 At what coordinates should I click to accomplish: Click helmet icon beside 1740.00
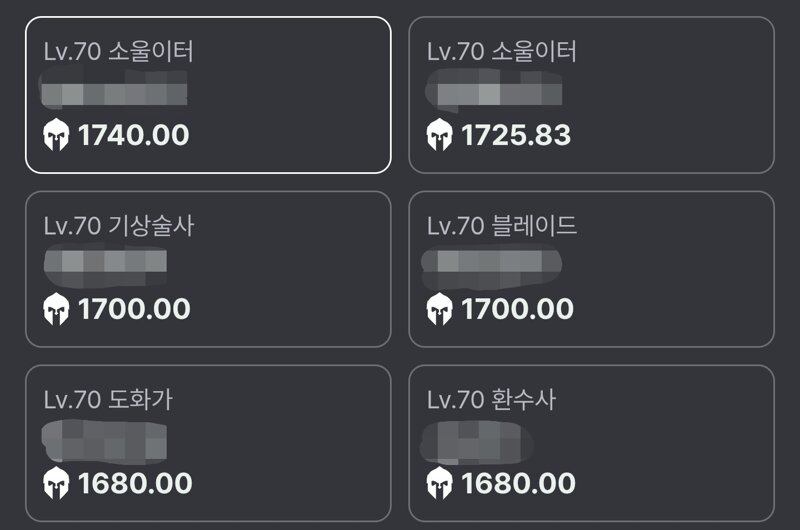56,135
